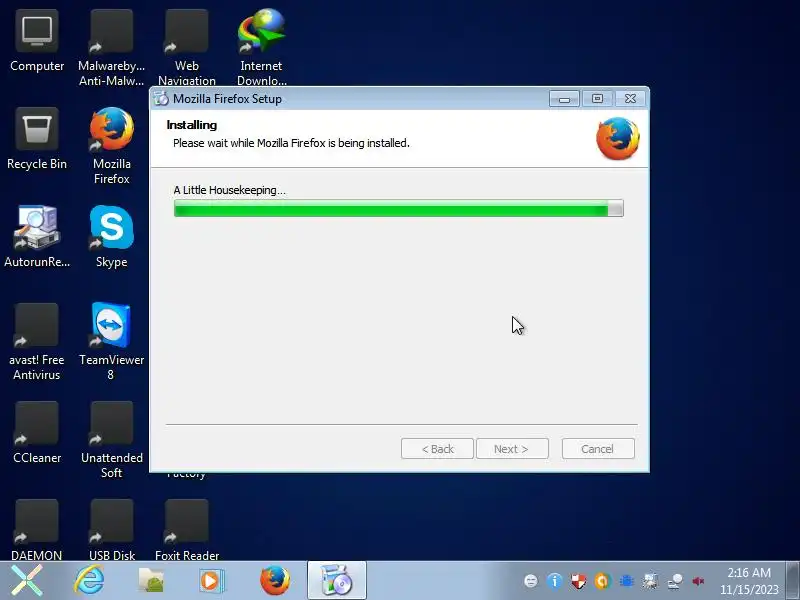
Task: Open the folder icon on the taskbar
Action: [151, 581]
